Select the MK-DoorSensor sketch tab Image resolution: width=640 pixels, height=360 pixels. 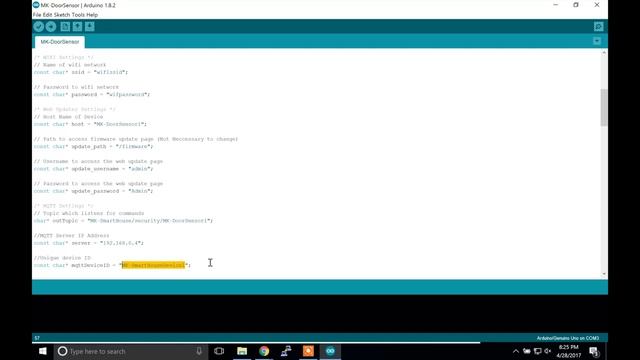coord(60,42)
